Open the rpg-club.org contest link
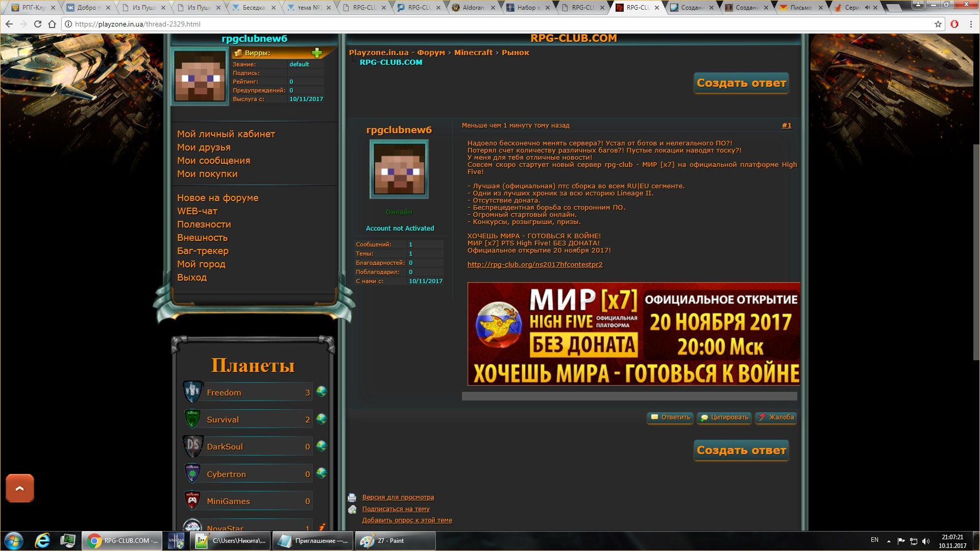The width and height of the screenshot is (980, 551). click(534, 265)
